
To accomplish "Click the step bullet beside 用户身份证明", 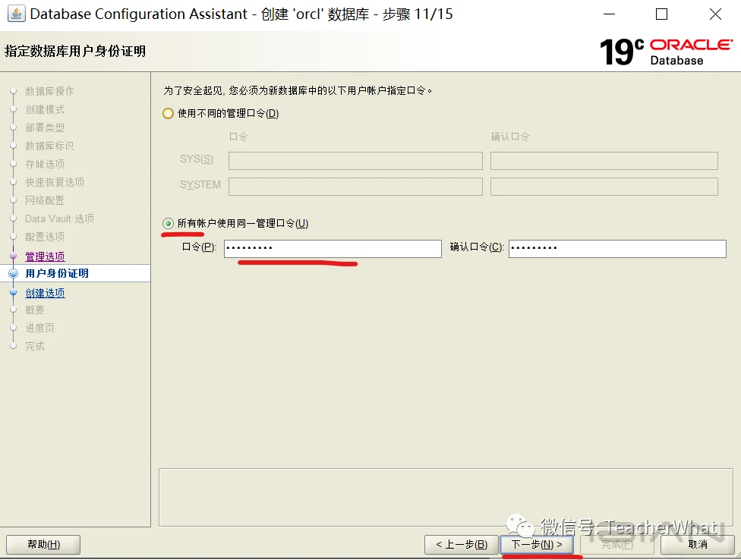I will (x=13, y=273).
